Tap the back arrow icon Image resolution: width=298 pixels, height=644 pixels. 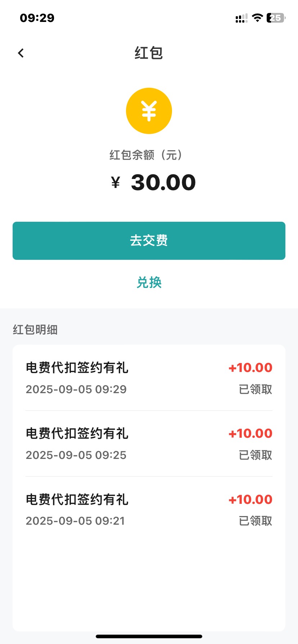21,53
